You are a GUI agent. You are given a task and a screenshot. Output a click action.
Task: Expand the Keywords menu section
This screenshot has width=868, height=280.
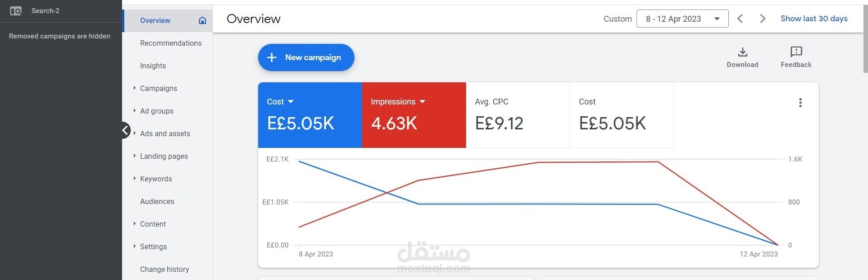coord(135,179)
